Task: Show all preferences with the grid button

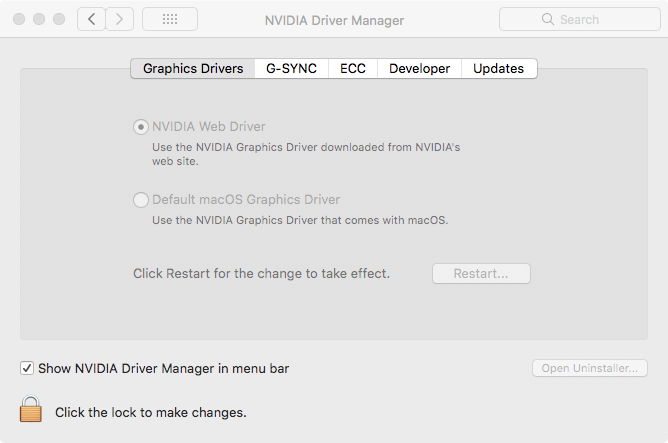Action: [169, 19]
